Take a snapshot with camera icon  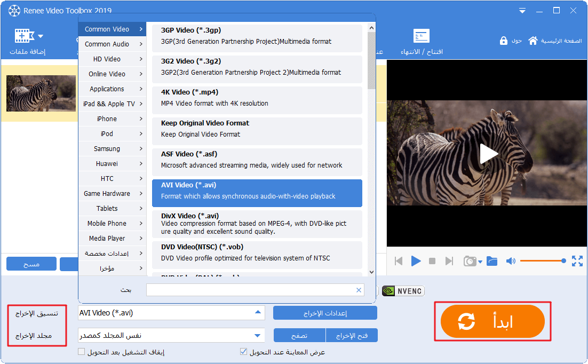pyautogui.click(x=470, y=261)
